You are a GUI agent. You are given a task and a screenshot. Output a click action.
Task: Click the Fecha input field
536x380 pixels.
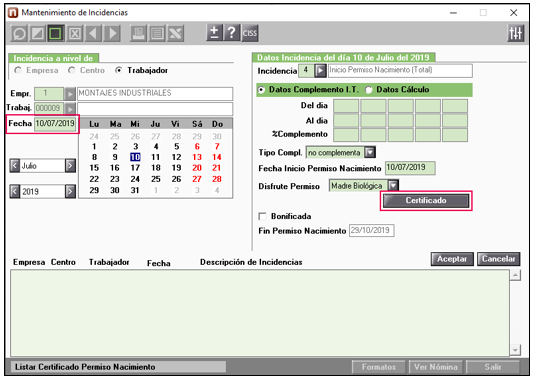[55, 124]
